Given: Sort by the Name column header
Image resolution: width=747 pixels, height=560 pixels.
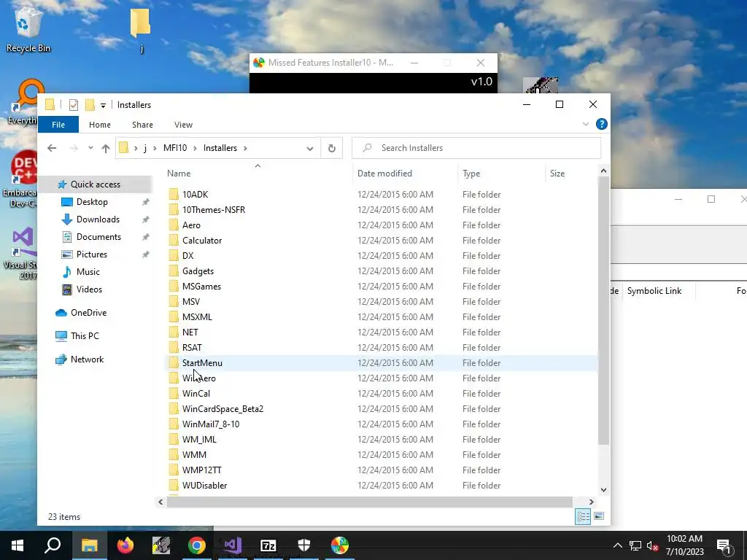Looking at the screenshot, I should [x=179, y=174].
